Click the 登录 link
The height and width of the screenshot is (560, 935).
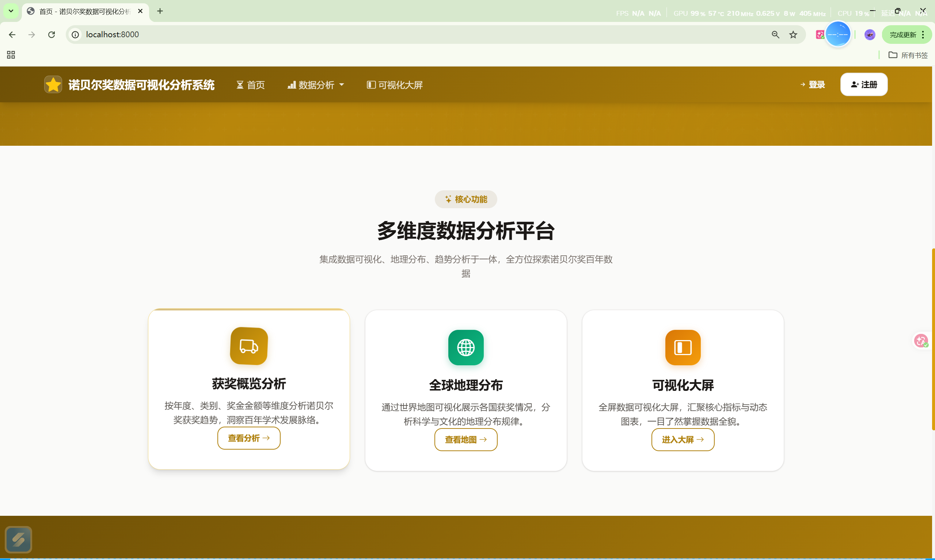[813, 84]
